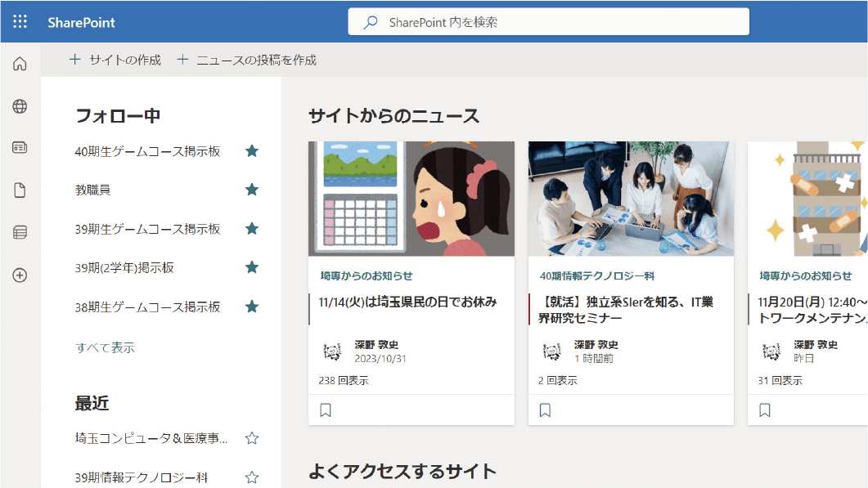Open My Lists icon in left rail

click(20, 232)
